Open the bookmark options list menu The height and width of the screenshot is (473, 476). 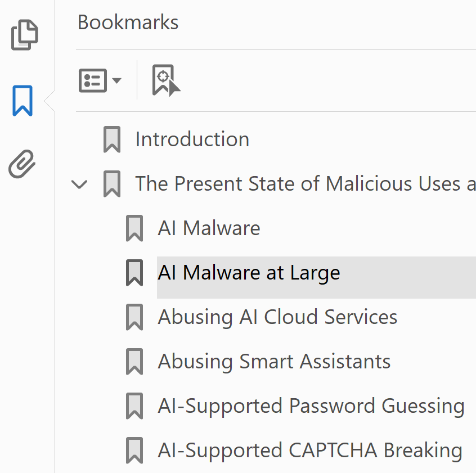coord(100,80)
